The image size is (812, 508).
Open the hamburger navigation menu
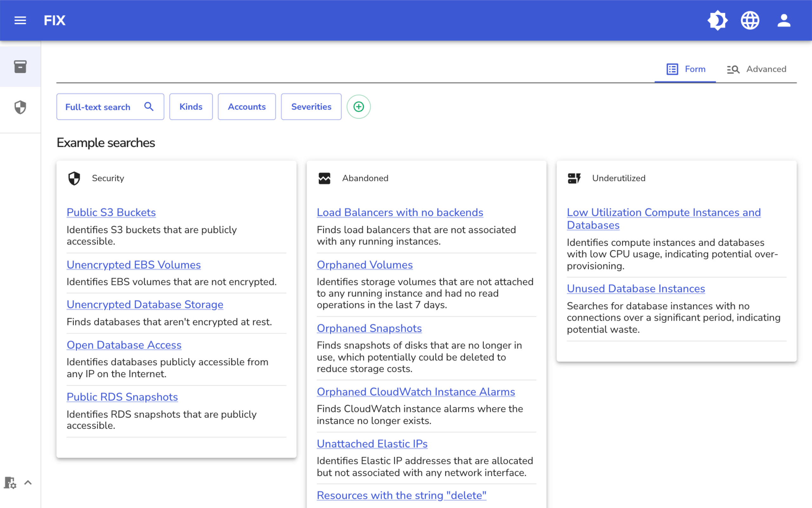tap(20, 21)
